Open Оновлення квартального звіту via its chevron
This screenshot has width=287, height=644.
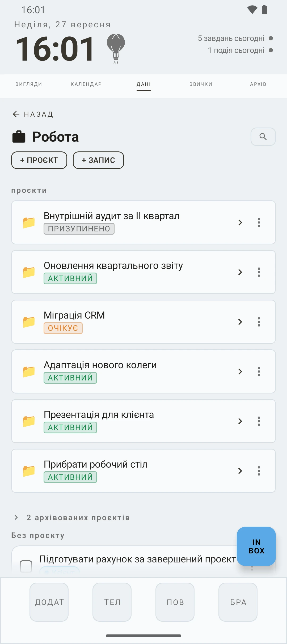pyautogui.click(x=240, y=272)
